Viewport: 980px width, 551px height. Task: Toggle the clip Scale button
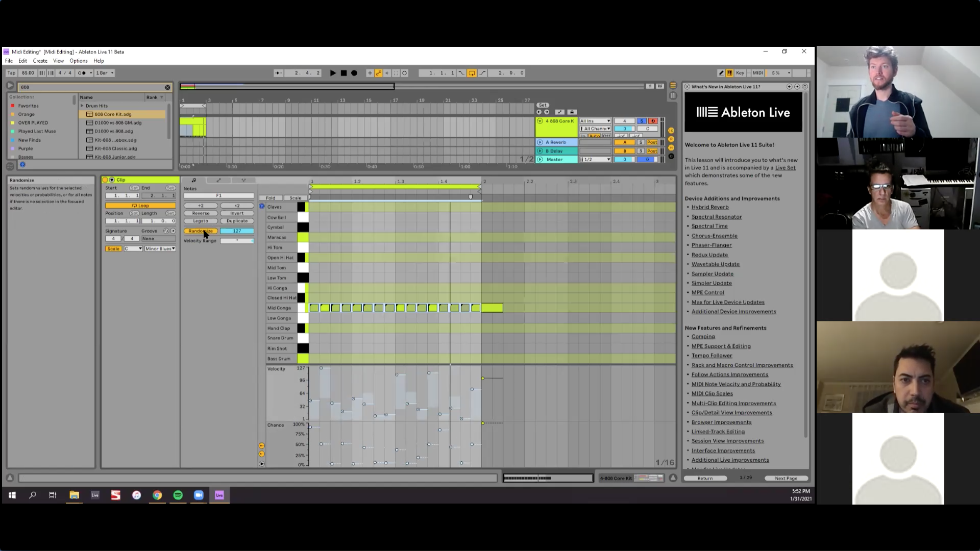[x=113, y=249]
